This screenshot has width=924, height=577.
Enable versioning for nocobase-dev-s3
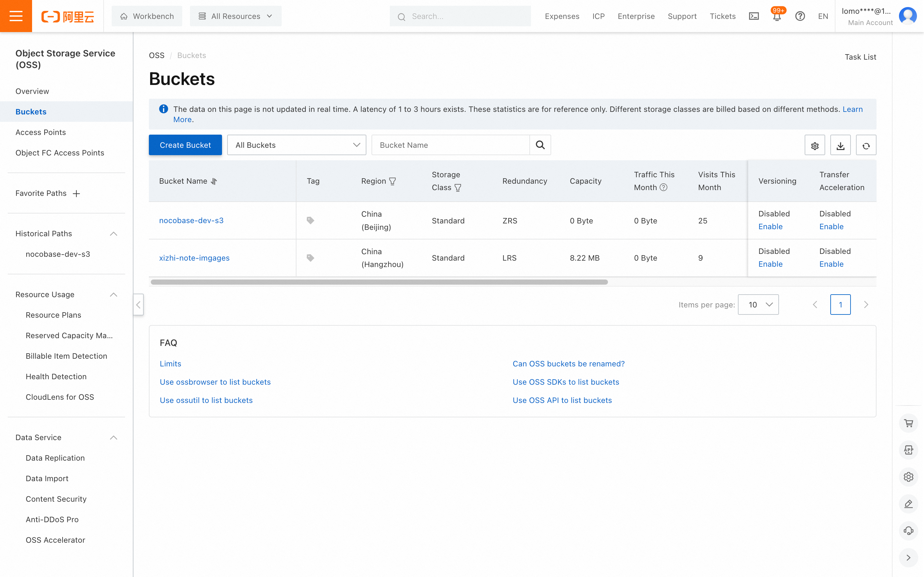[770, 227]
